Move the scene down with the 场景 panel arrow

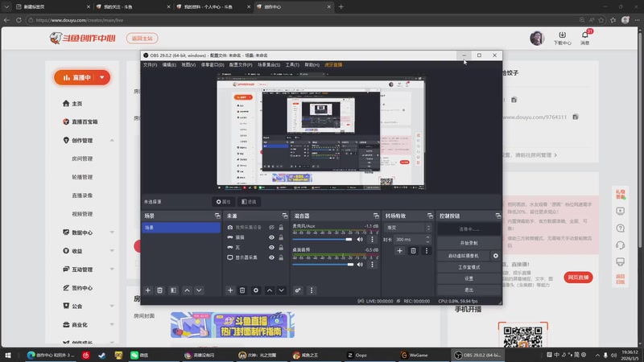click(199, 290)
